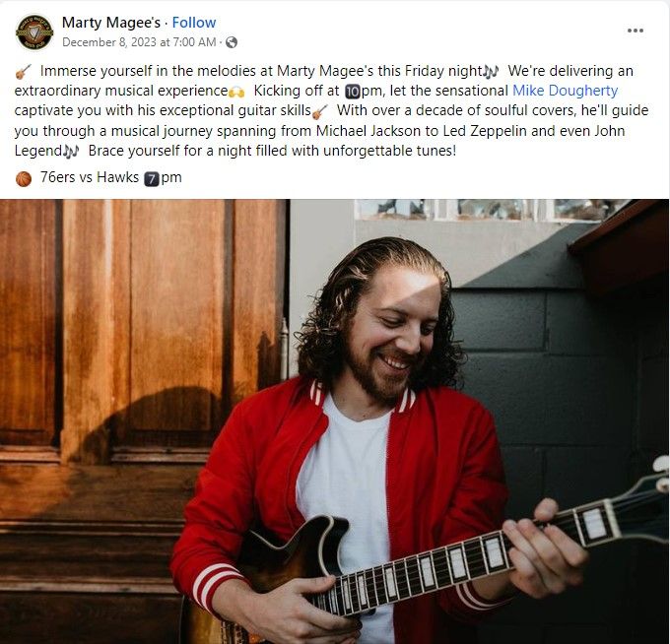This screenshot has width=670, height=644.
Task: Click the basketball emoji before "76ers"
Action: 24,178
